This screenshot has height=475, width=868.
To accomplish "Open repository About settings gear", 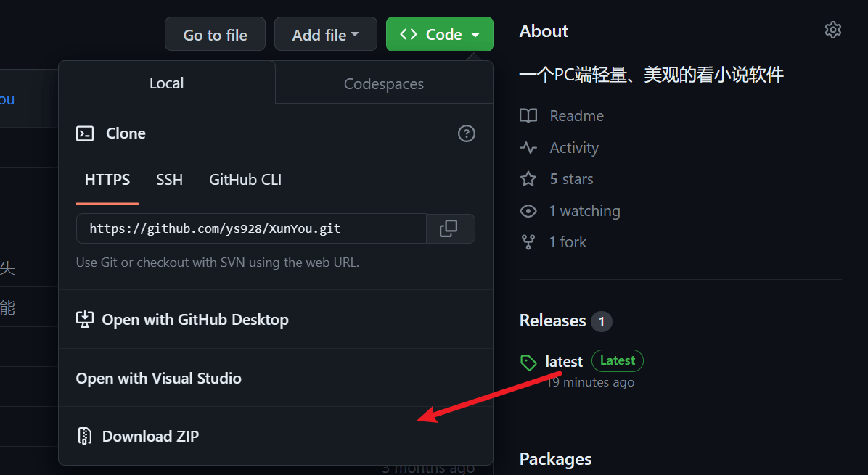I will (832, 30).
